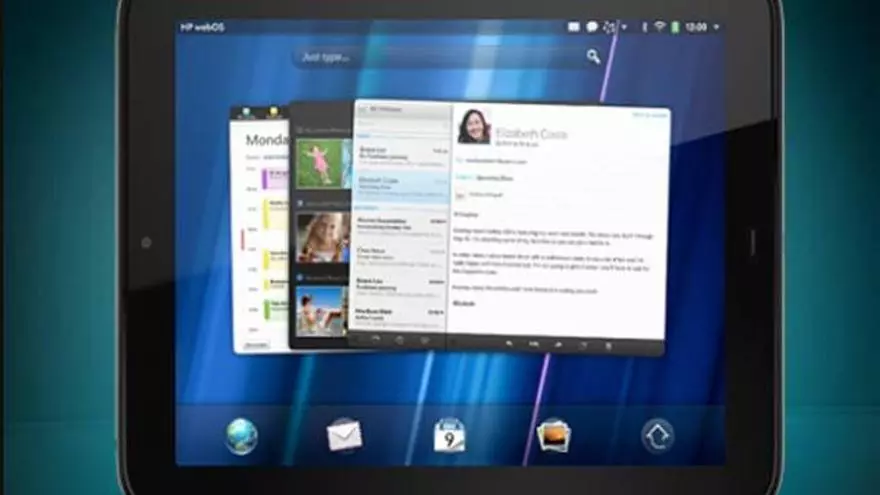The image size is (880, 495).
Task: Launch the Email envelope app
Action: (344, 435)
